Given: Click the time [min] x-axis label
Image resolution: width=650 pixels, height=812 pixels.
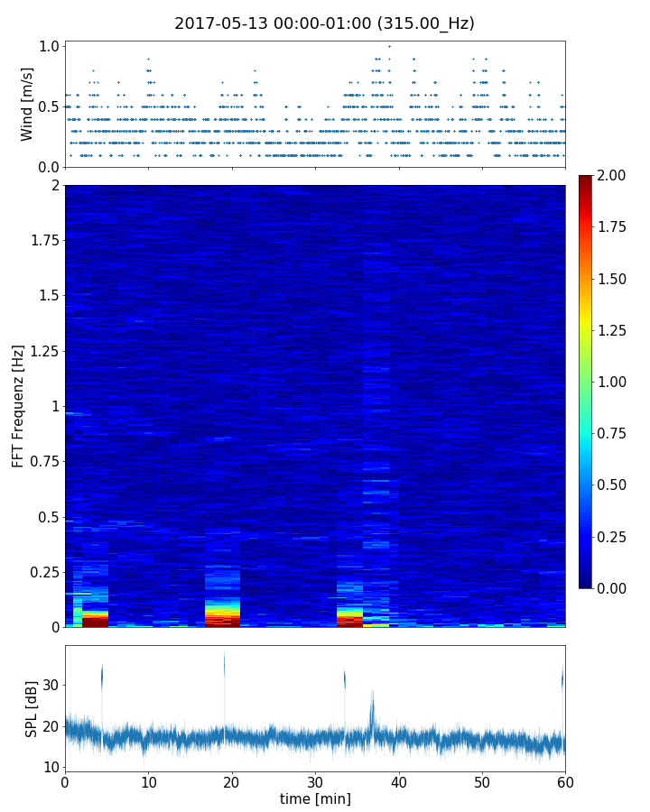Looking at the screenshot, I should tap(315, 798).
